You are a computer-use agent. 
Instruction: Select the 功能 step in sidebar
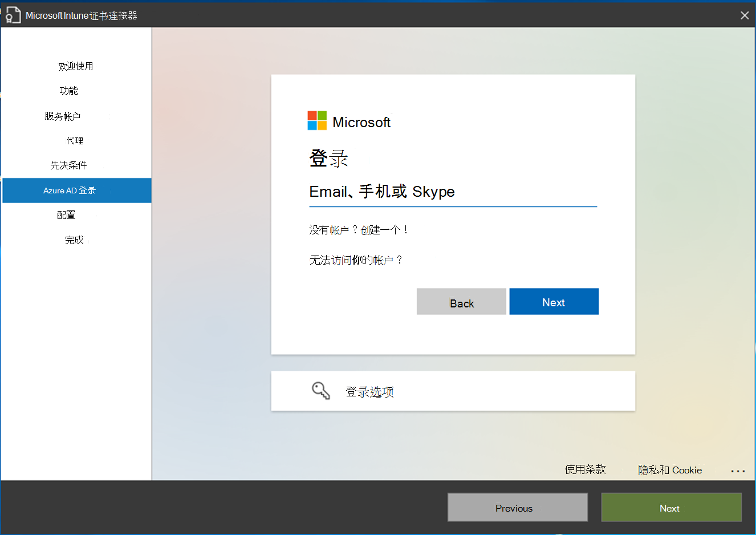[69, 91]
